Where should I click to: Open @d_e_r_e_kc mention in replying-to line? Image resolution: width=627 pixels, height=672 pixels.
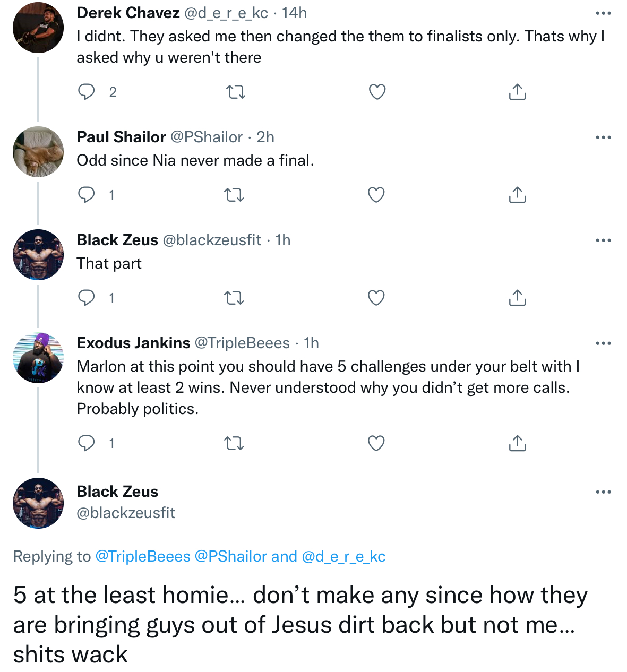point(343,556)
